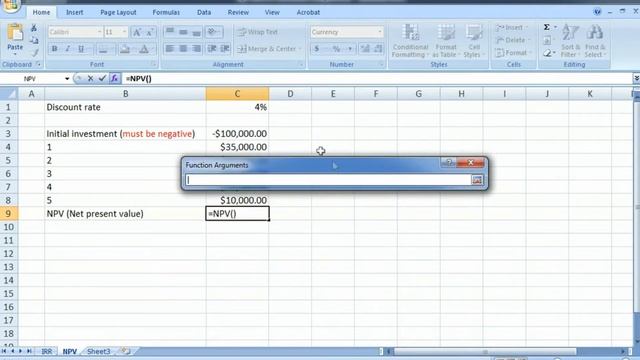Switch to the Sheet3 tab

(99, 351)
